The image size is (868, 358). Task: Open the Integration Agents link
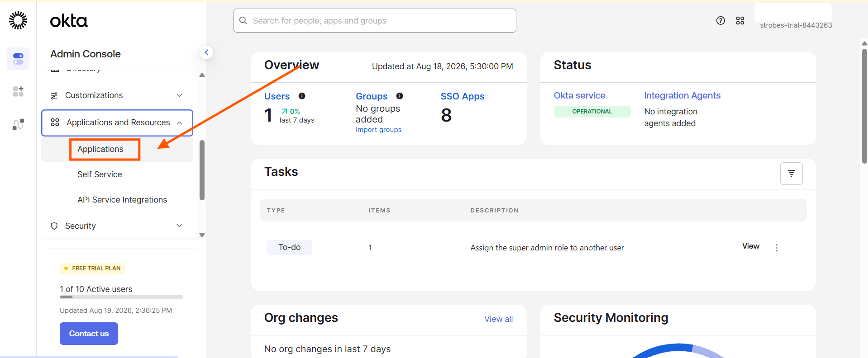682,95
